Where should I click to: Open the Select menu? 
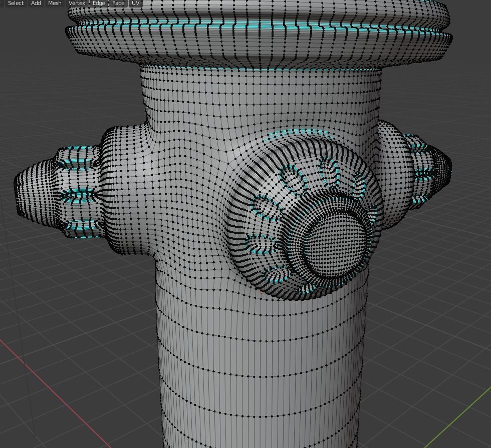tap(16, 3)
